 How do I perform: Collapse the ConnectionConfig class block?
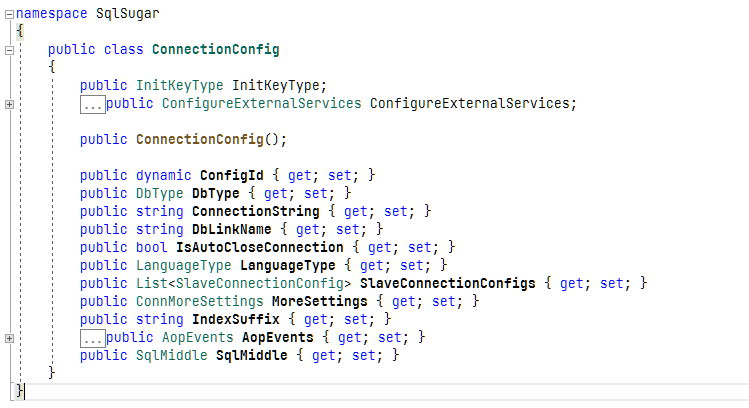[8, 49]
